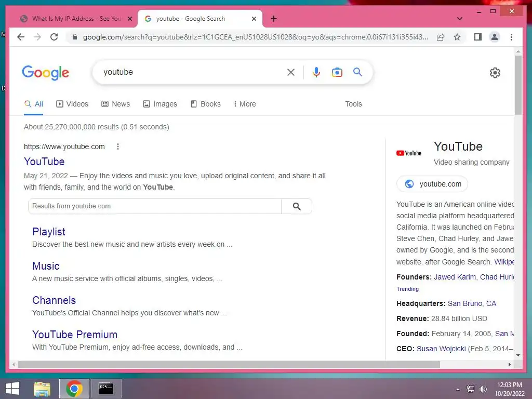Click the vertical scrollbar thumb

pos(518,85)
